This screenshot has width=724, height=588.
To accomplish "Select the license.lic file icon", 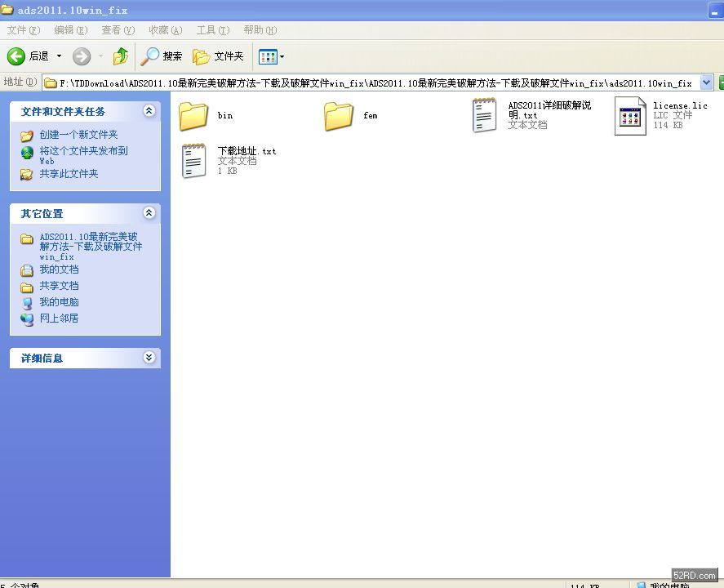I will point(630,116).
